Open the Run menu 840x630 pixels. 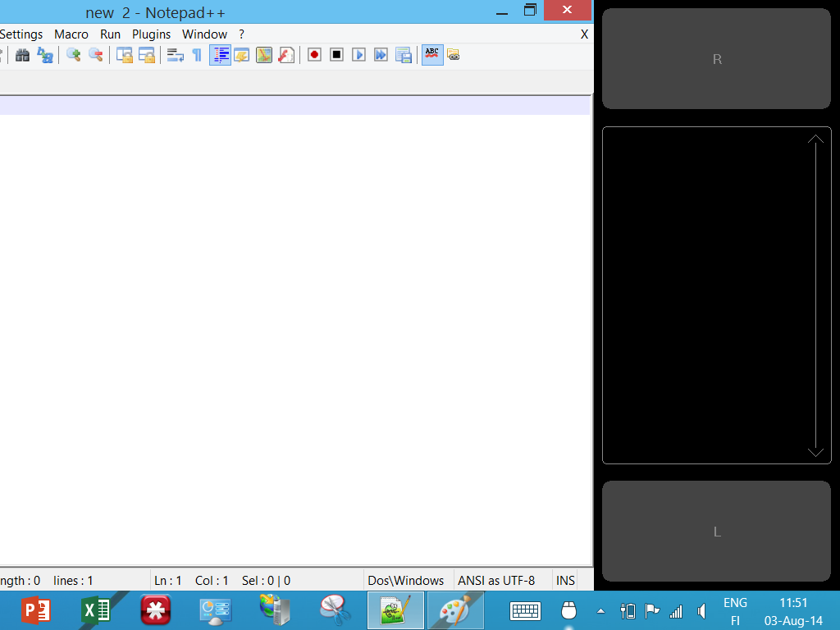(111, 34)
